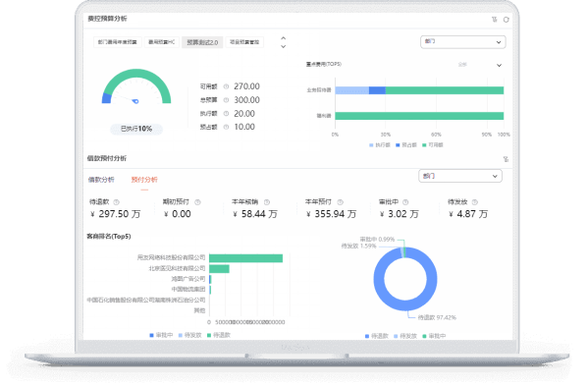Select the 预付分析 tab
The height and width of the screenshot is (386, 588).
pos(144,180)
